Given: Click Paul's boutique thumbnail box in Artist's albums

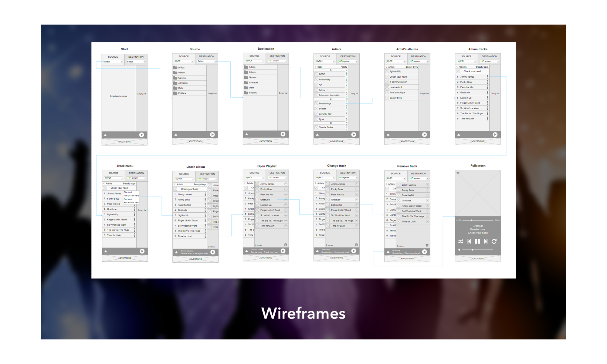Looking at the screenshot, I should coord(387,93).
